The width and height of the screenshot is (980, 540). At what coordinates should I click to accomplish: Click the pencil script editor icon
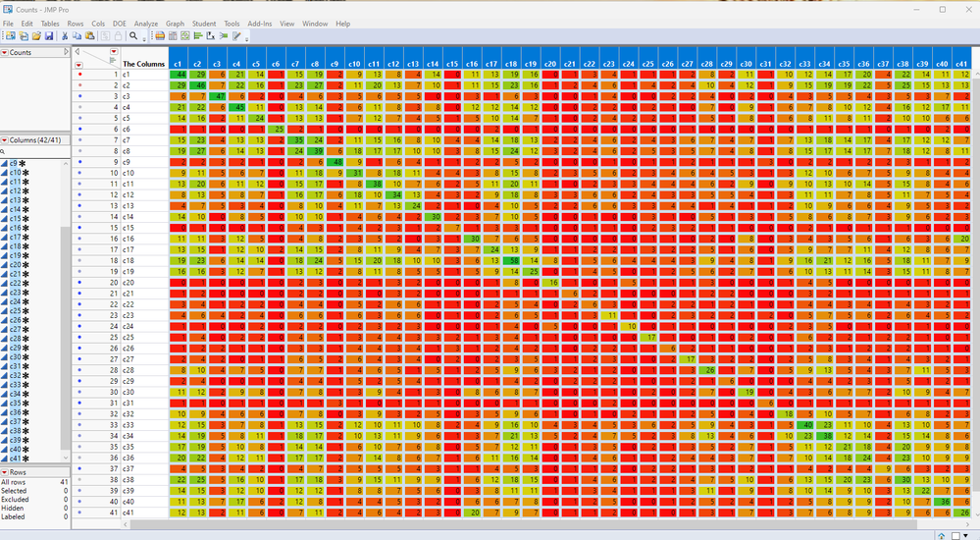tap(236, 35)
